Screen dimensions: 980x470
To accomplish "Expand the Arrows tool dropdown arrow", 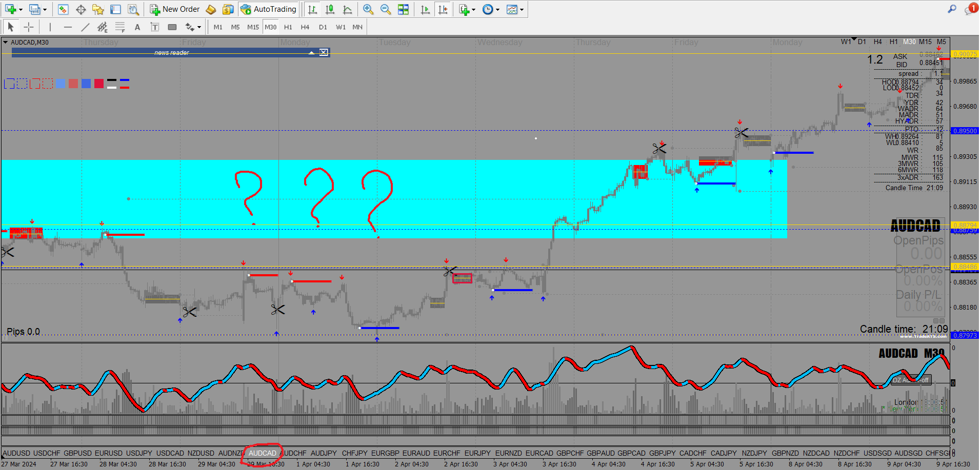I will coord(199,27).
